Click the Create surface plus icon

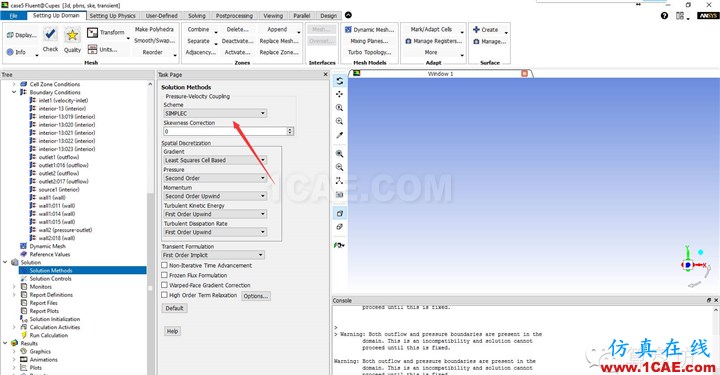[476, 29]
